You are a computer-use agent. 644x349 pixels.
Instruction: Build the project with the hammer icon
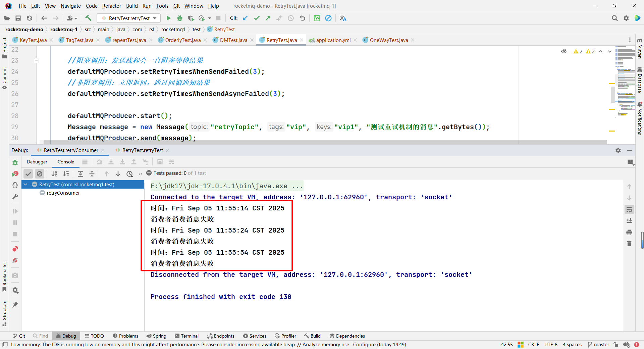click(88, 18)
